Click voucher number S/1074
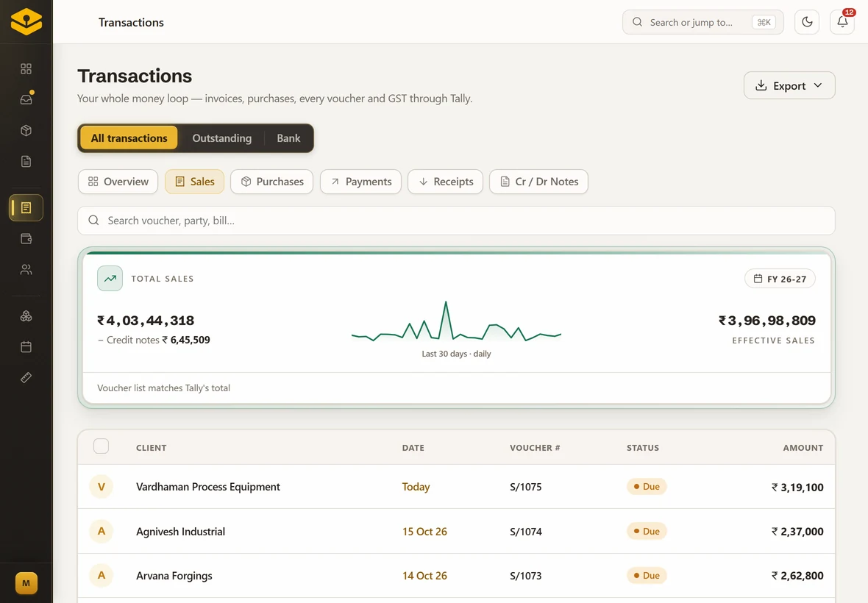 (526, 532)
